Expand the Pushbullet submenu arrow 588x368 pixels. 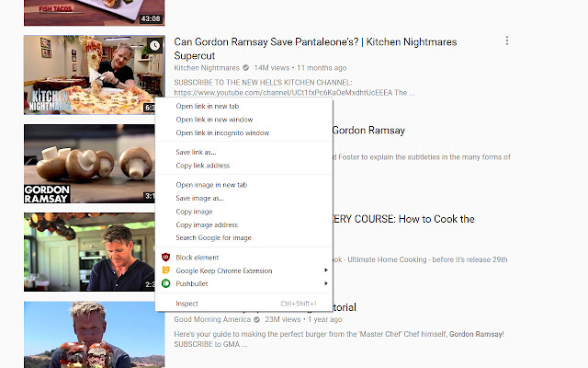click(x=325, y=283)
